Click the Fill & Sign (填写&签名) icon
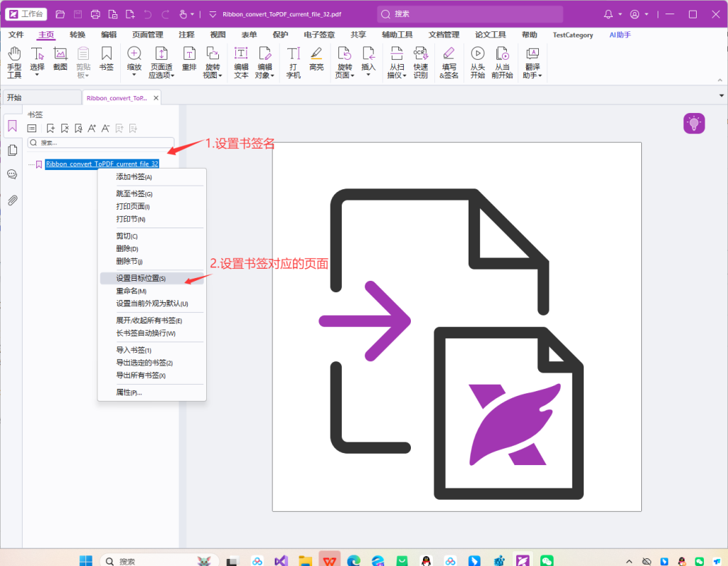The height and width of the screenshot is (566, 728). pos(449,62)
